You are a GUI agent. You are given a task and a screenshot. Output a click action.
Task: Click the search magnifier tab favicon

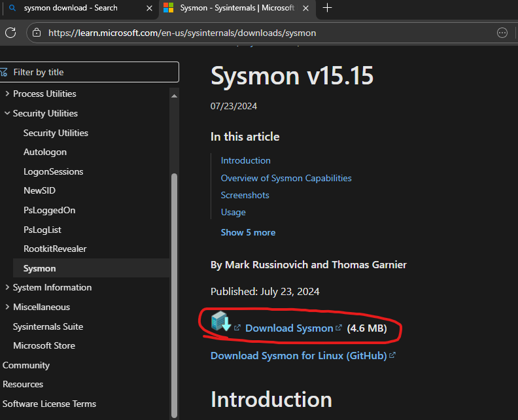pos(12,8)
